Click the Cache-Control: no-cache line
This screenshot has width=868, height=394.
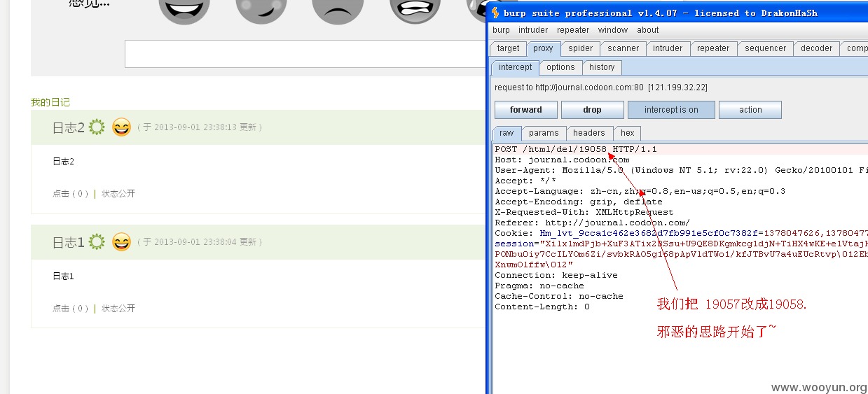point(559,296)
